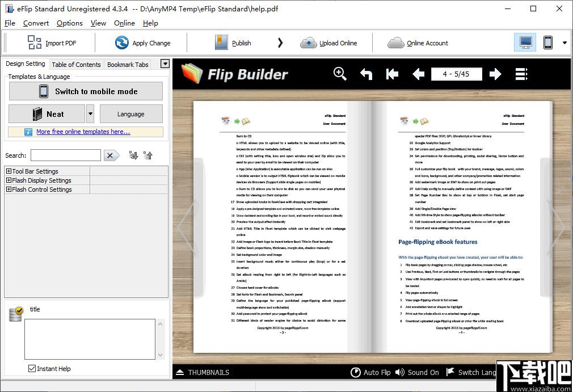Toggle Sound On in the bottom bar
The height and width of the screenshot is (392, 573).
coord(417,372)
